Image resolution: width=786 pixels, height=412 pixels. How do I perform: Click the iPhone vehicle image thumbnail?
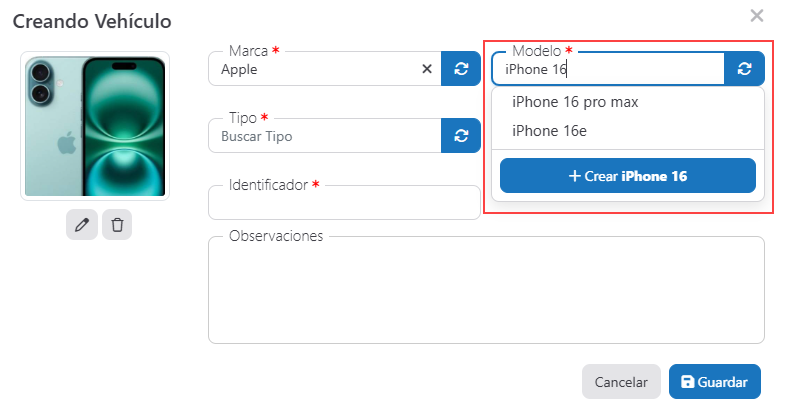(97, 125)
